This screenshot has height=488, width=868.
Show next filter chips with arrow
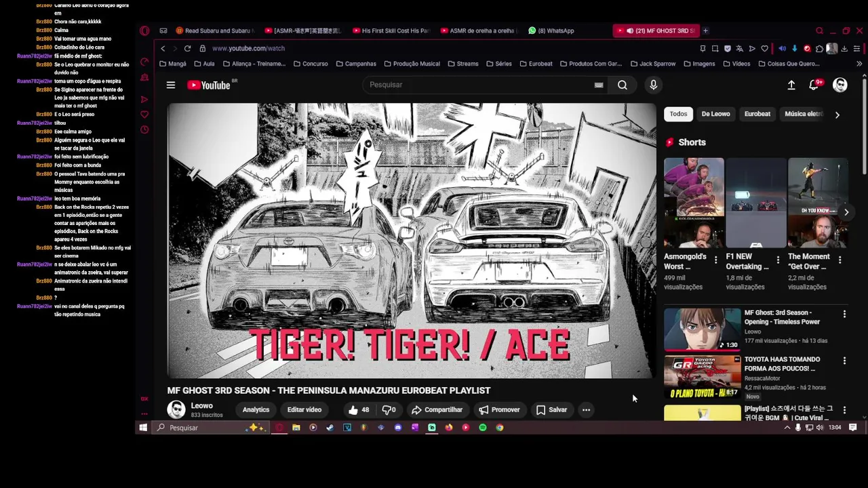837,115
